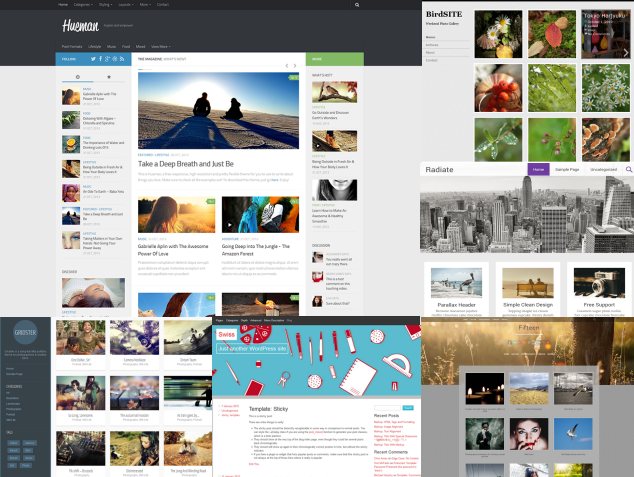Open the orange fungus photo in BirdSITE
634x477 pixels.
(606, 139)
